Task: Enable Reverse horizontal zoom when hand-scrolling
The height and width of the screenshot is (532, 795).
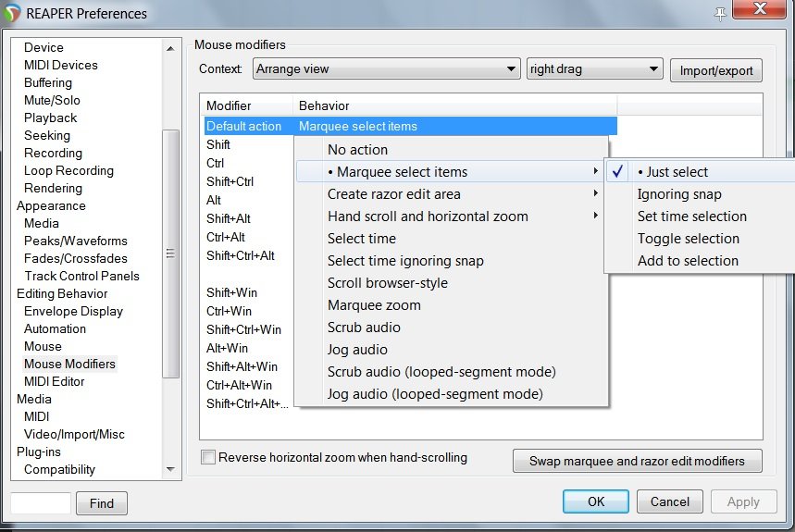Action: (208, 457)
